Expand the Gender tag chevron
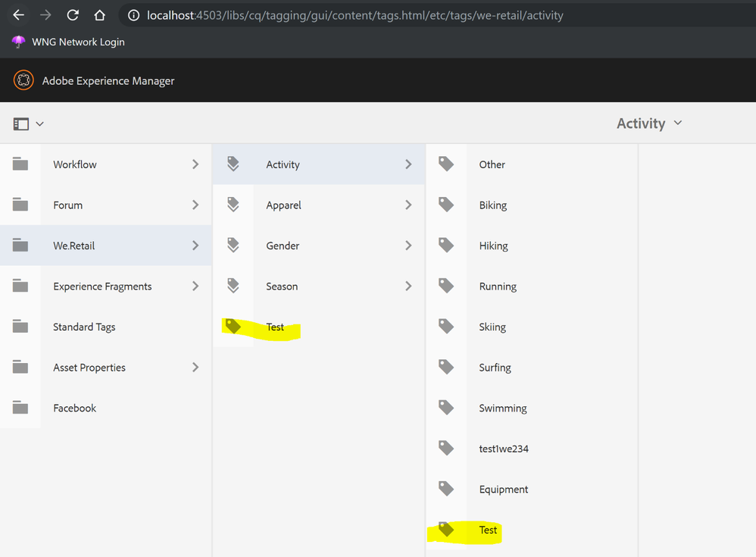 point(408,246)
